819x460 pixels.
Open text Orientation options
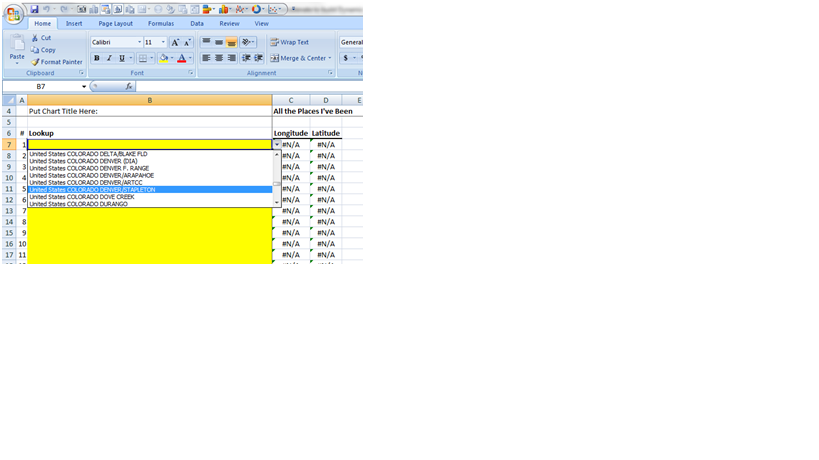[248, 42]
